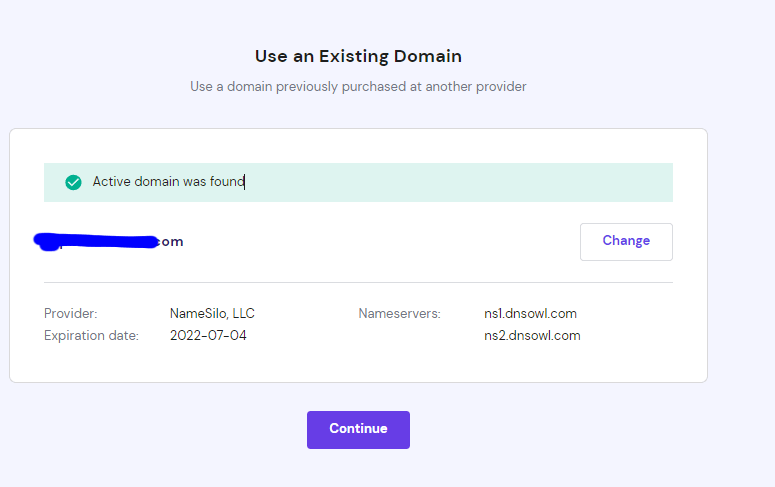
Task: Click the visible 'om' domain ending text
Action: click(172, 242)
